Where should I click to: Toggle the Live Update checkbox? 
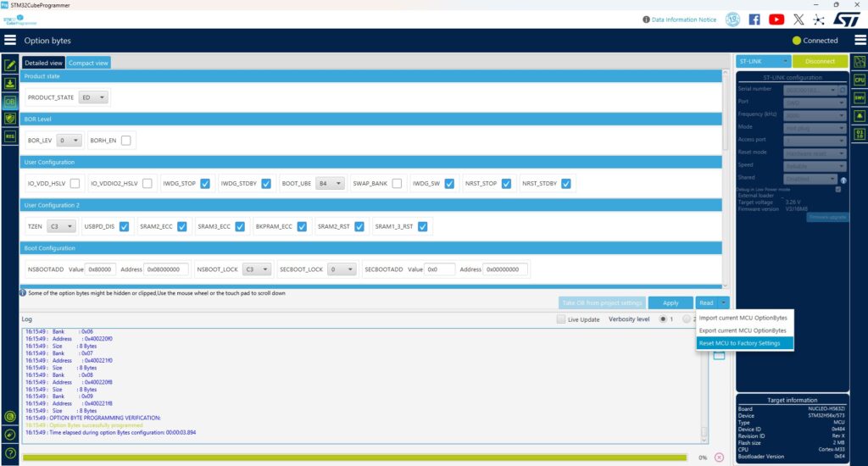561,319
